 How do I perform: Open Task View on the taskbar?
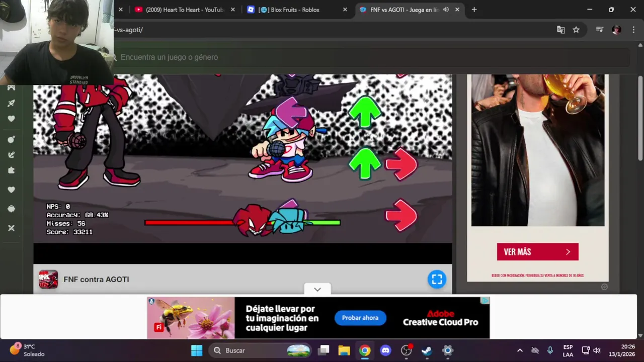[x=324, y=350]
